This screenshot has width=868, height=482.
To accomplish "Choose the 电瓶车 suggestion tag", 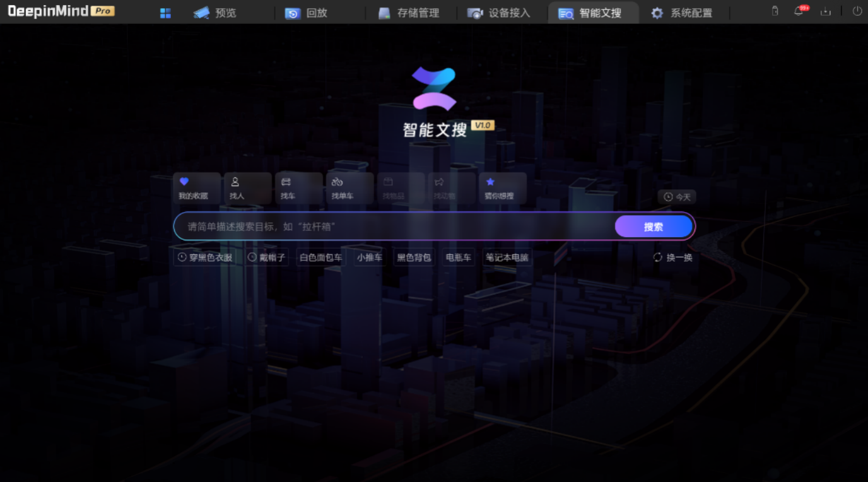I will tap(459, 257).
